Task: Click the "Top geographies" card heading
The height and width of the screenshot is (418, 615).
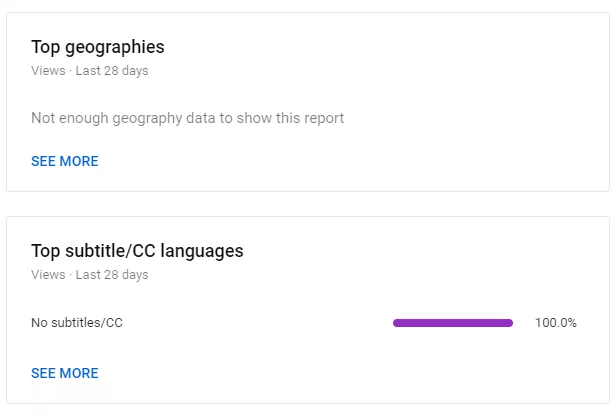Action: point(98,47)
